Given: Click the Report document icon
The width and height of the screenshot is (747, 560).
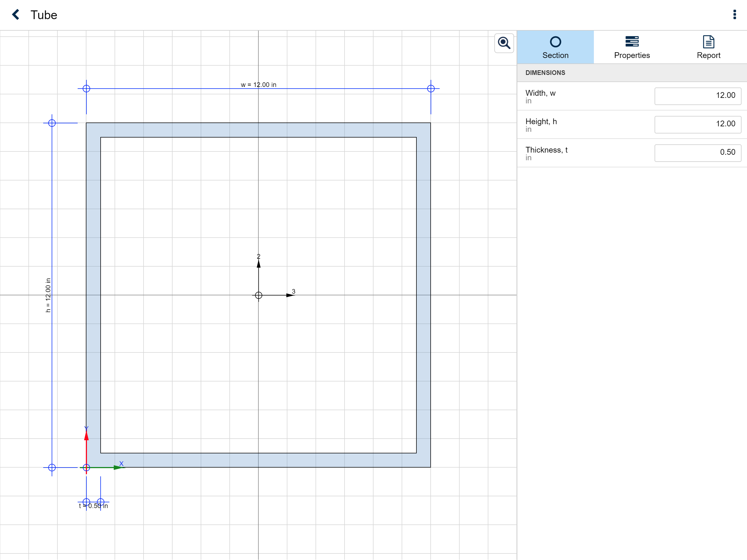Looking at the screenshot, I should pyautogui.click(x=708, y=42).
